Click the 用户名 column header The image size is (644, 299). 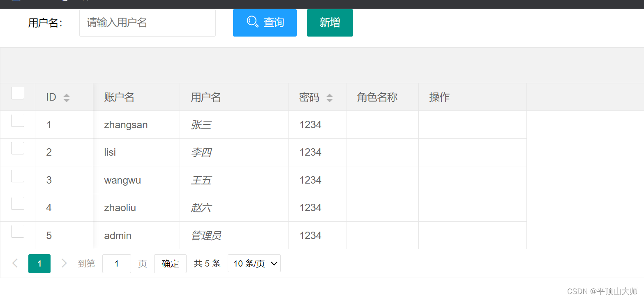click(234, 97)
